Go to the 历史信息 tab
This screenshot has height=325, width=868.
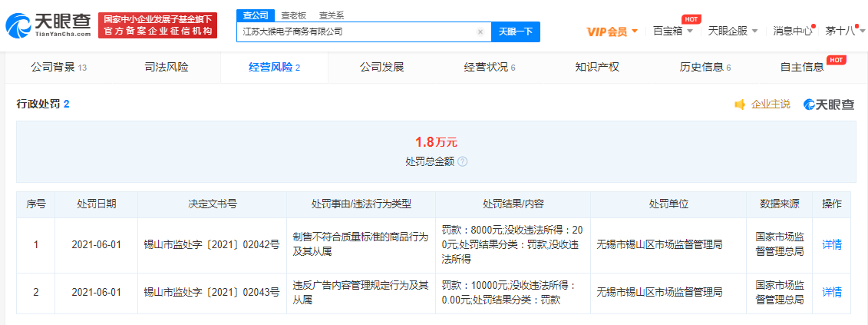[x=705, y=67]
